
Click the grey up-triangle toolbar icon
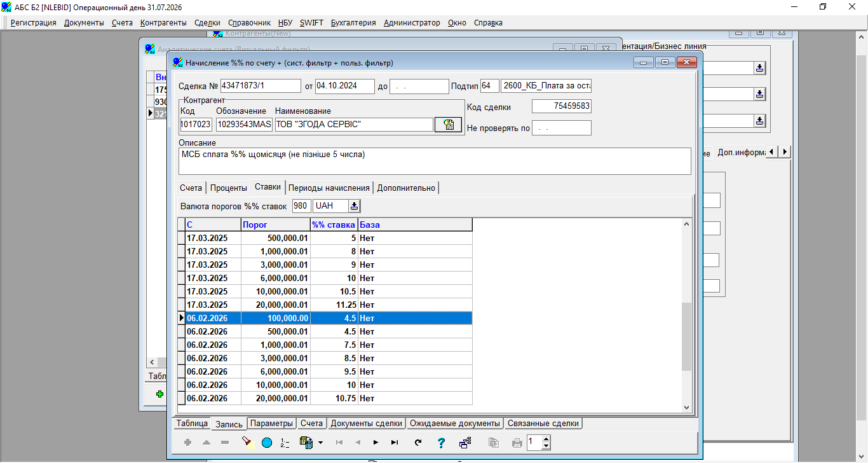(x=207, y=443)
